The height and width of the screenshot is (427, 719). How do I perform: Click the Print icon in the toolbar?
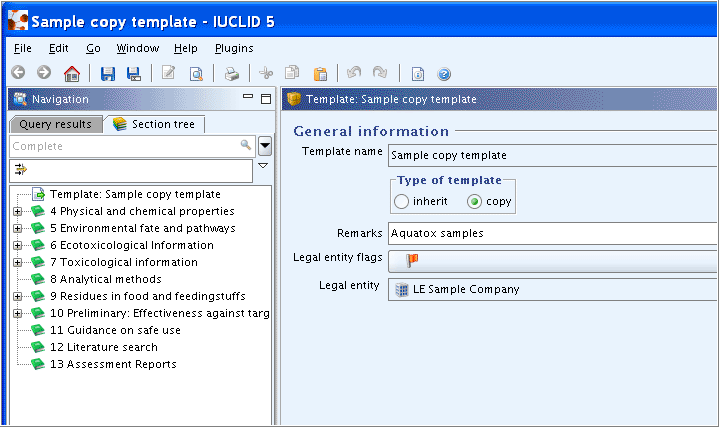click(x=232, y=73)
